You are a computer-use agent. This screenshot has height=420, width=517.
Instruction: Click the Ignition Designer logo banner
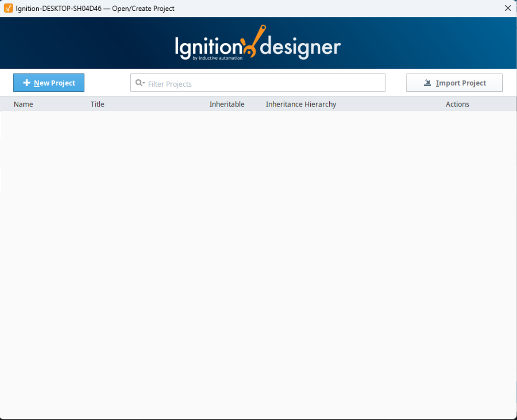[x=258, y=43]
